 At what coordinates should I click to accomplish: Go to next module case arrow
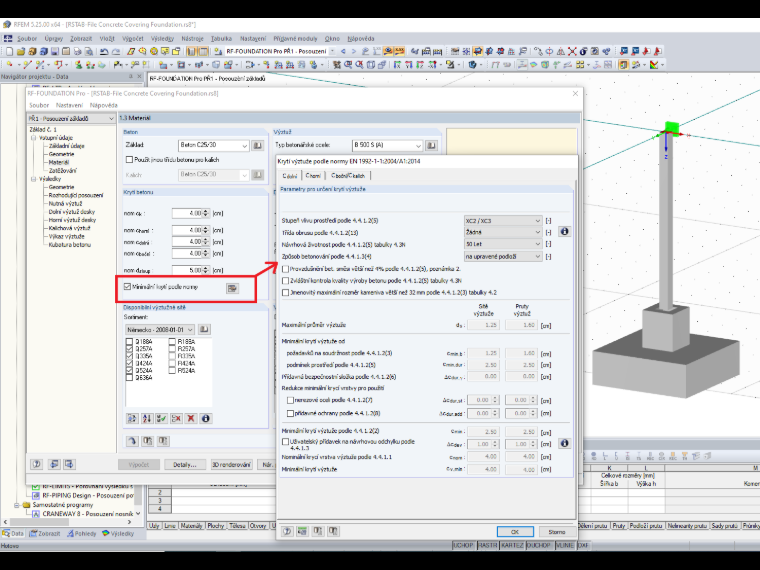(x=354, y=51)
